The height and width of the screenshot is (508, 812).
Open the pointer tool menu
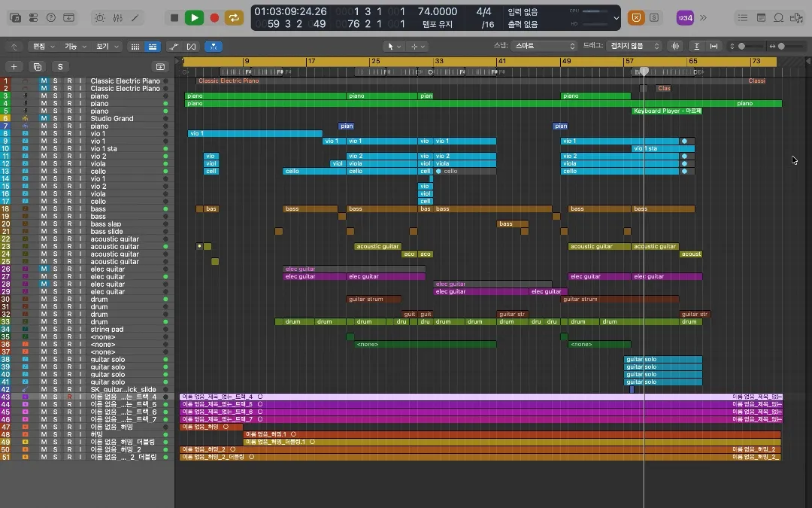point(393,47)
